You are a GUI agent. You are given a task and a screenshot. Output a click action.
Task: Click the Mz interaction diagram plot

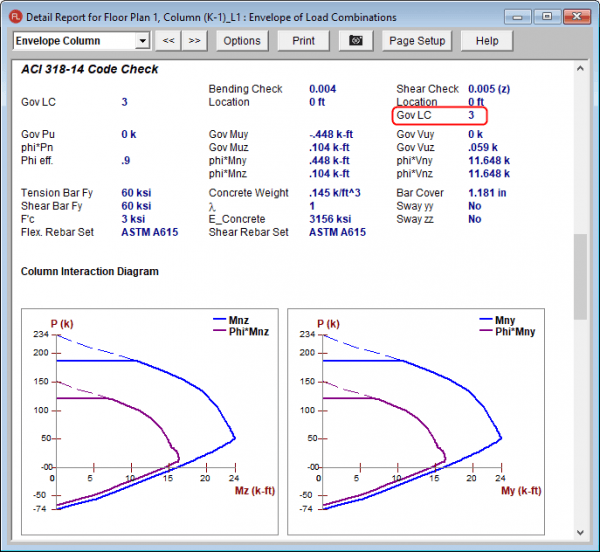coord(148,420)
